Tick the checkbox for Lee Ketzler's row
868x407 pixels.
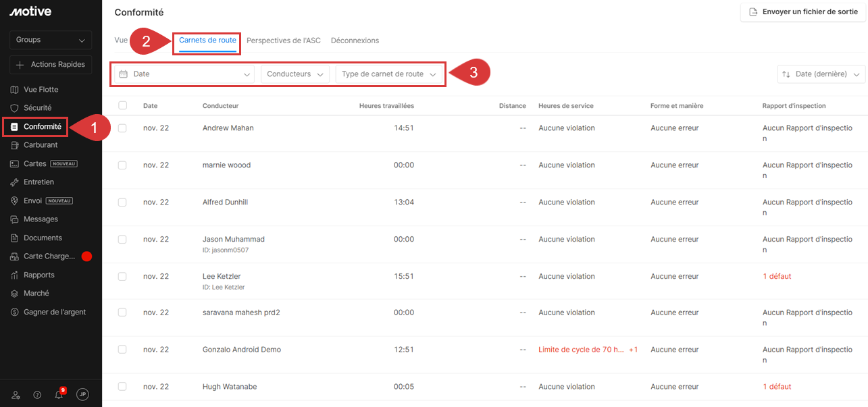[122, 276]
